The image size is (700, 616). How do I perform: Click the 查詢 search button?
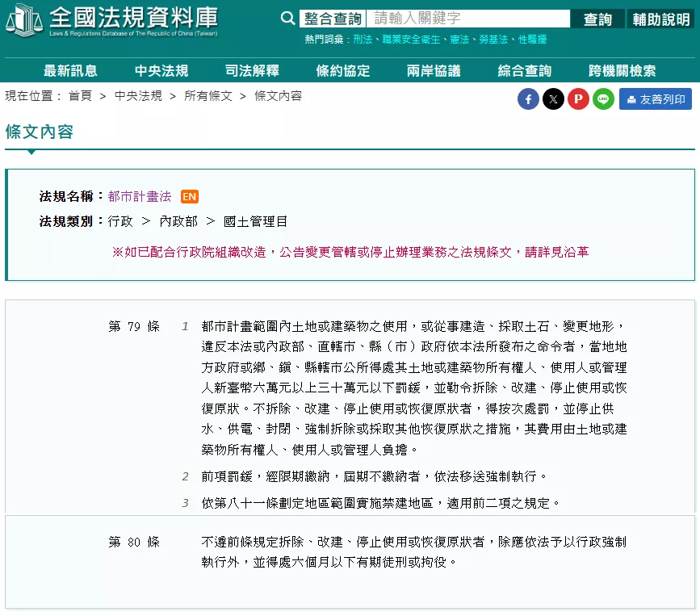point(597,19)
